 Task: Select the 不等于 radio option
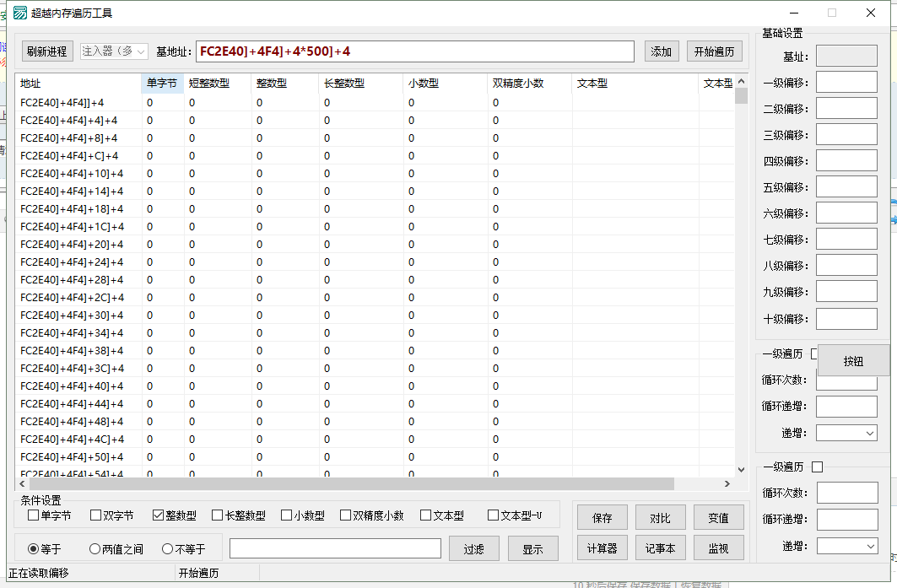(167, 549)
